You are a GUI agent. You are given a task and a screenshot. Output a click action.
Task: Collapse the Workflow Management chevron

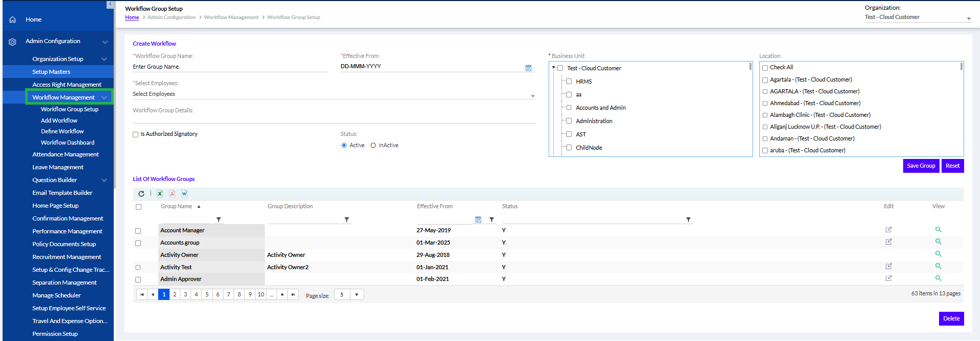pos(104,97)
